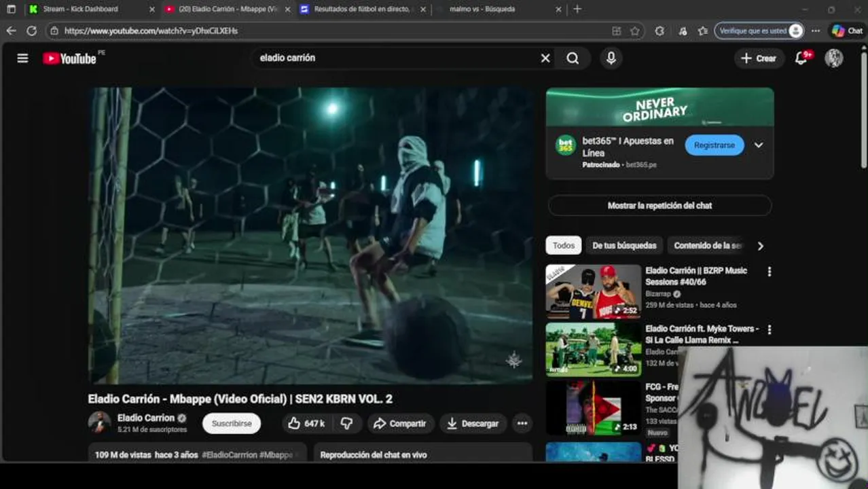Click the NEVER ORDINARY ad banner
Viewport: 868px width, 489px height.
pos(659,107)
